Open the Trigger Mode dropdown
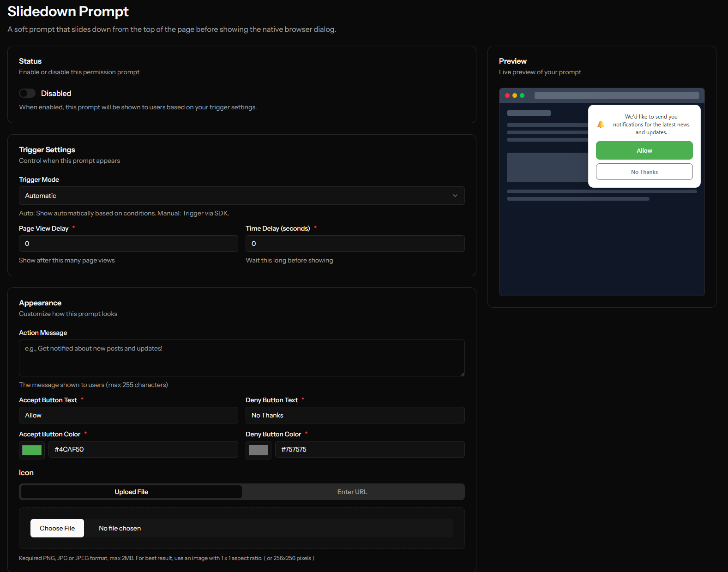The image size is (728, 572). coord(241,196)
